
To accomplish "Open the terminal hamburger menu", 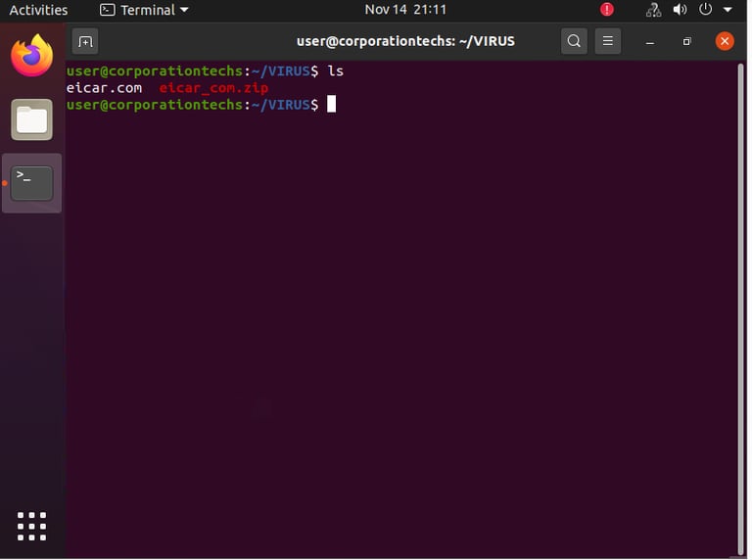I will 608,41.
